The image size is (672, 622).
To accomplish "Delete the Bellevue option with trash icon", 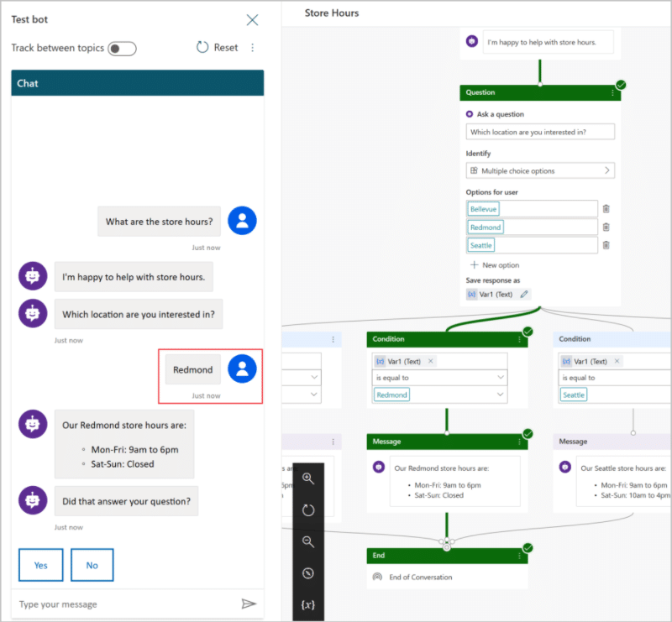I will [x=606, y=209].
